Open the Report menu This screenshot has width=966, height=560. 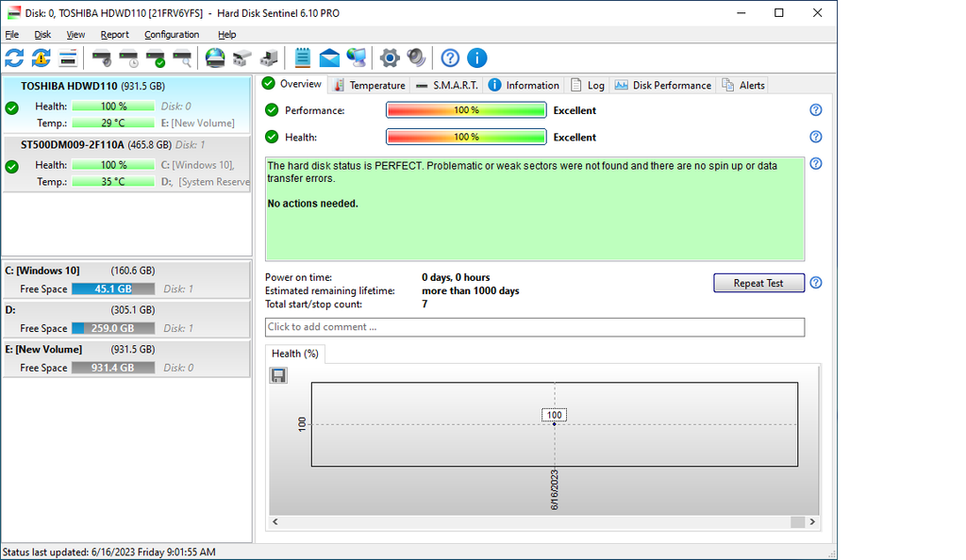click(x=114, y=35)
